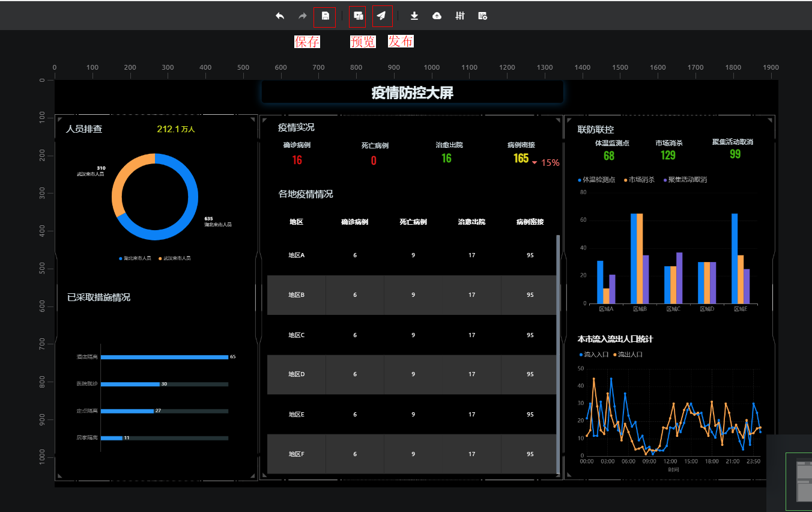The image size is (812, 512).
Task: Click the 1000 mark on the horizontal ruler
Action: click(431, 67)
